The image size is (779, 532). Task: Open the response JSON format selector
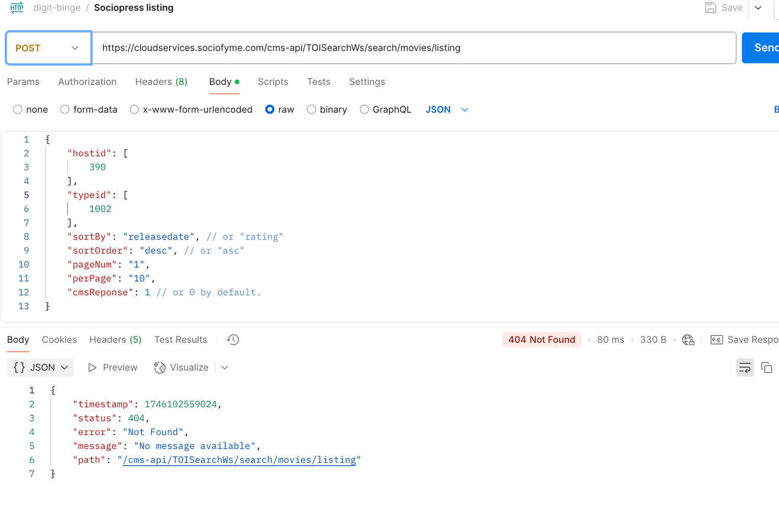click(x=40, y=368)
